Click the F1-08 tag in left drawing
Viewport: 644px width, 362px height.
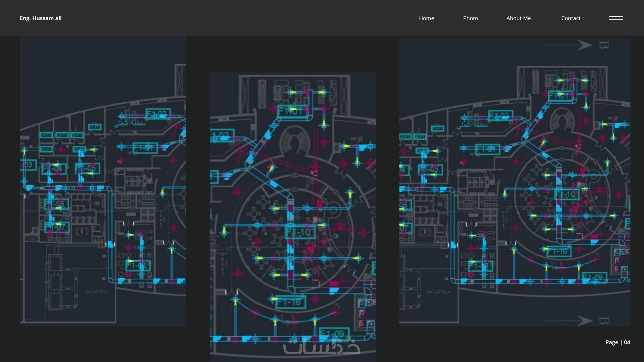(x=138, y=266)
